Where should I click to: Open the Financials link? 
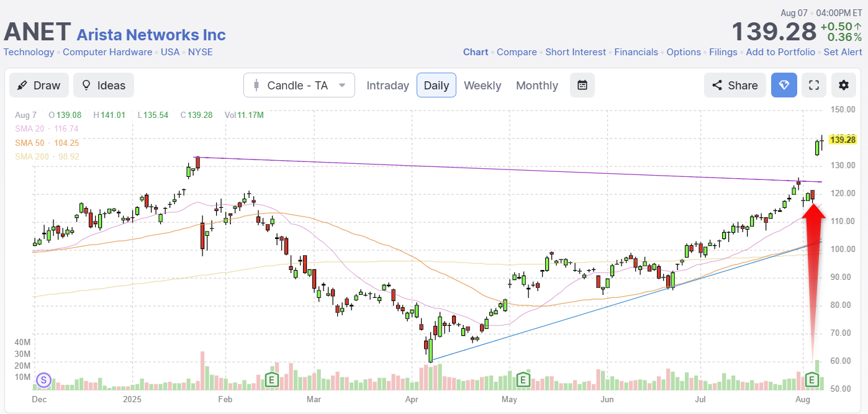pyautogui.click(x=636, y=52)
